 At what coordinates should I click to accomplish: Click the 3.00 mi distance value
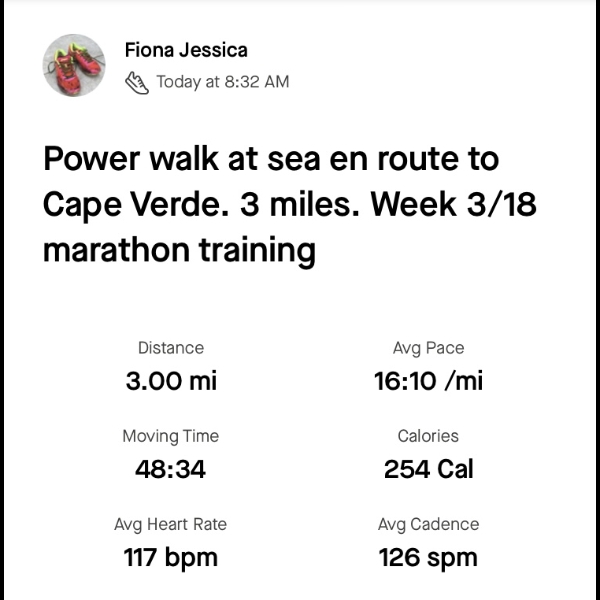click(171, 381)
